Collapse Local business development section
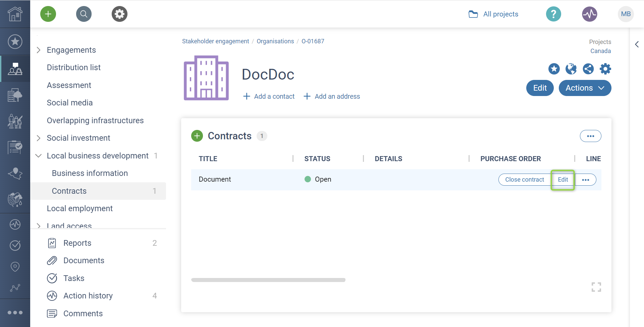The image size is (644, 327). [x=39, y=156]
